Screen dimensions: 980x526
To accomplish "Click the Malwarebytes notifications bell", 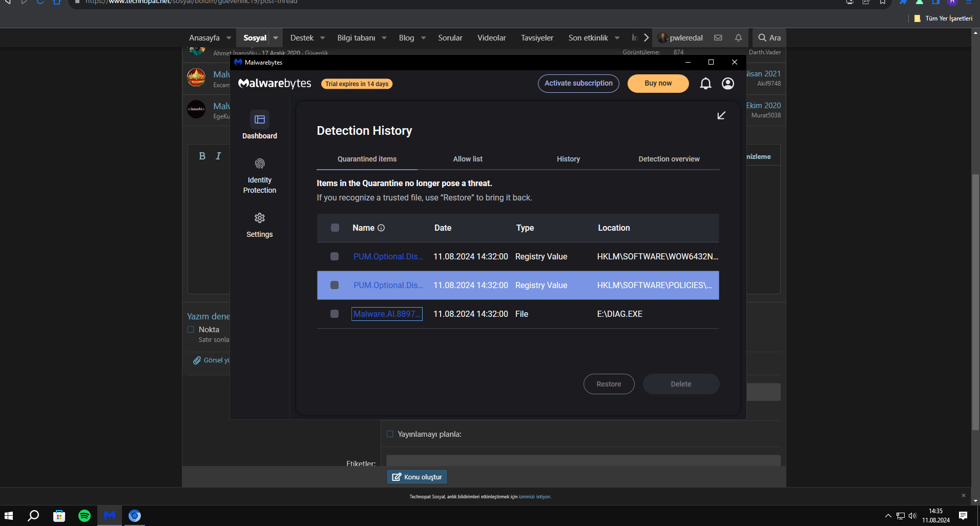I will pos(705,84).
